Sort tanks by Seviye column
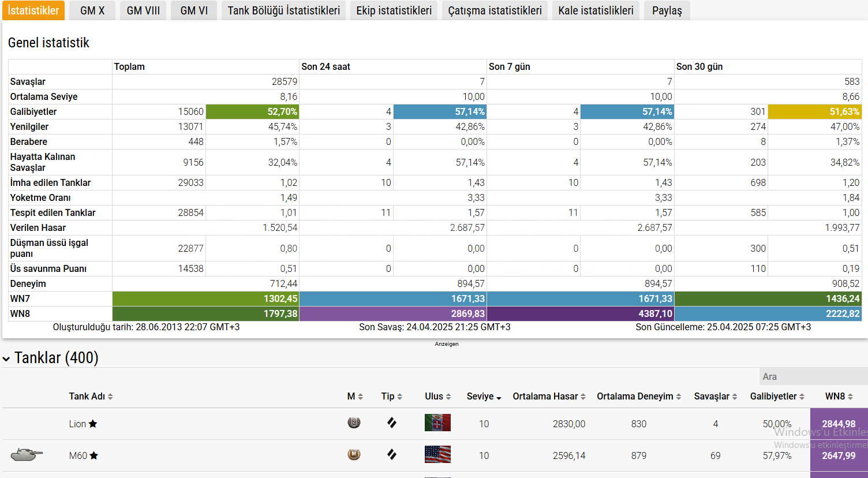Image resolution: width=868 pixels, height=478 pixels. 484,397
